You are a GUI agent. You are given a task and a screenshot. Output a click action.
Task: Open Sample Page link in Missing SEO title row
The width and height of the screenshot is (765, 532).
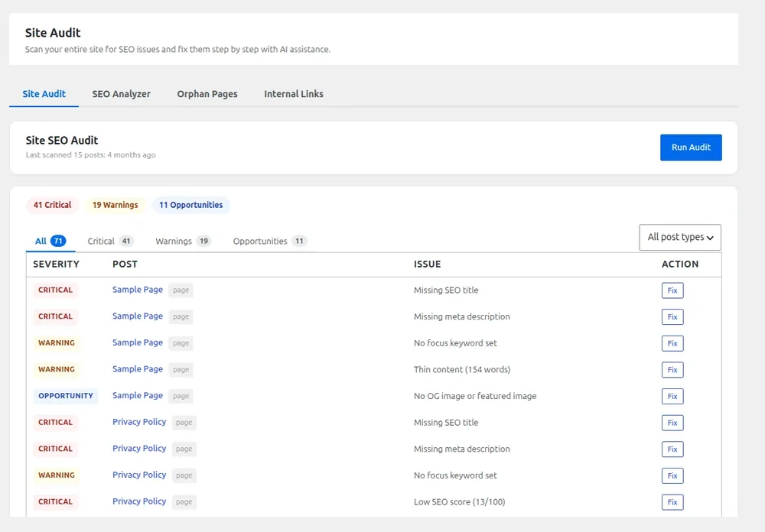pos(138,290)
